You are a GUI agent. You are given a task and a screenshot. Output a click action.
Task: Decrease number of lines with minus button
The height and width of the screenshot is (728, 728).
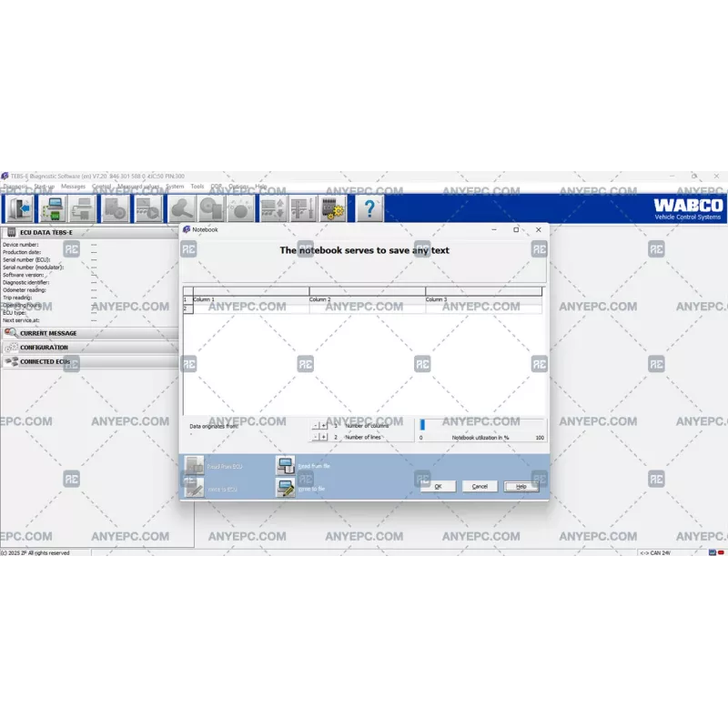click(x=315, y=437)
